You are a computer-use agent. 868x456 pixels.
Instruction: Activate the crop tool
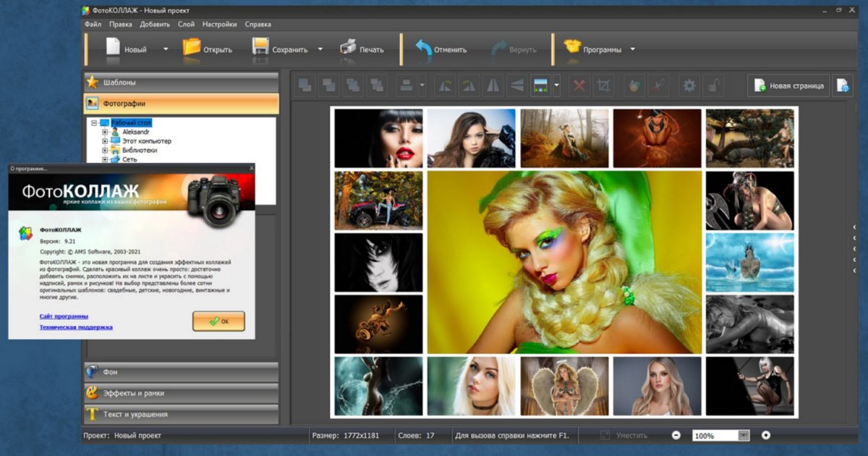(604, 85)
